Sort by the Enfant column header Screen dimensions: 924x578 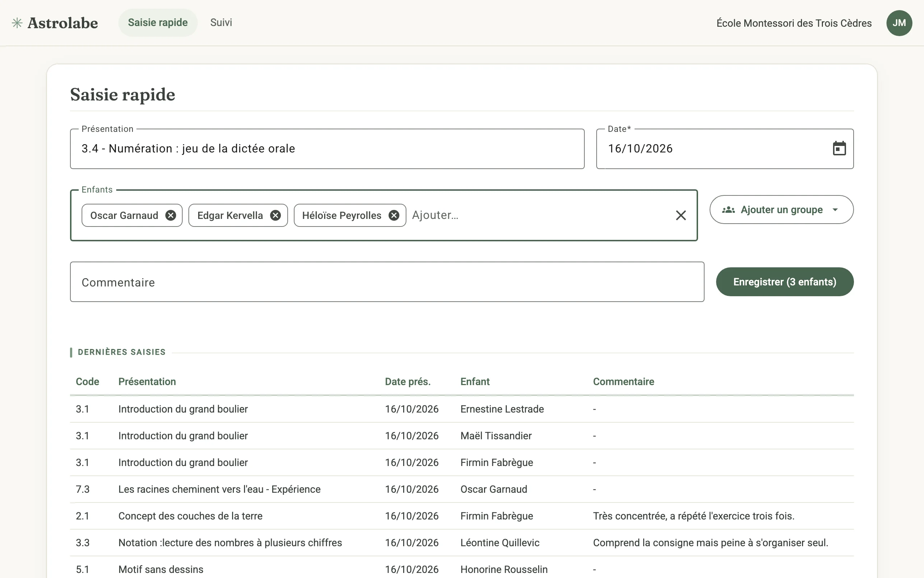(x=475, y=381)
